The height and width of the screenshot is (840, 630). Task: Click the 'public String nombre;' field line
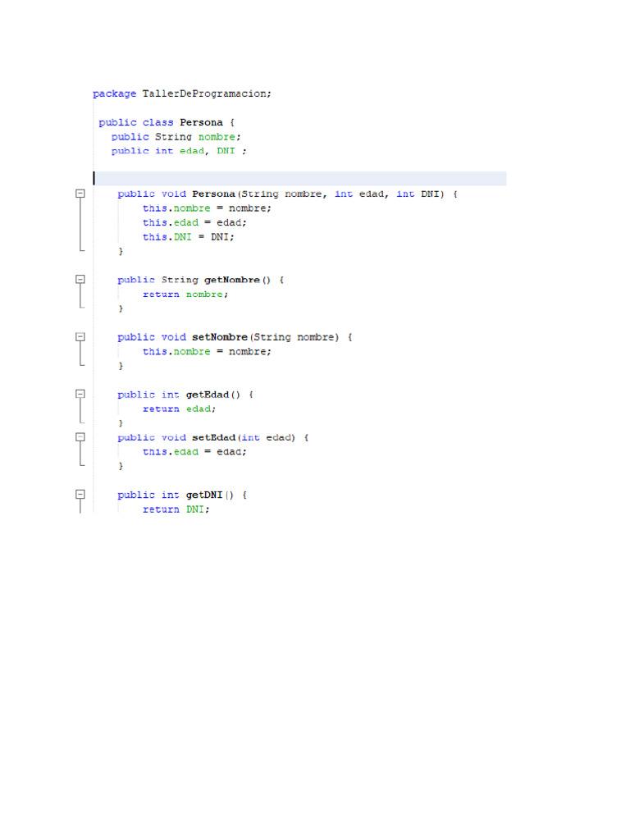point(176,137)
